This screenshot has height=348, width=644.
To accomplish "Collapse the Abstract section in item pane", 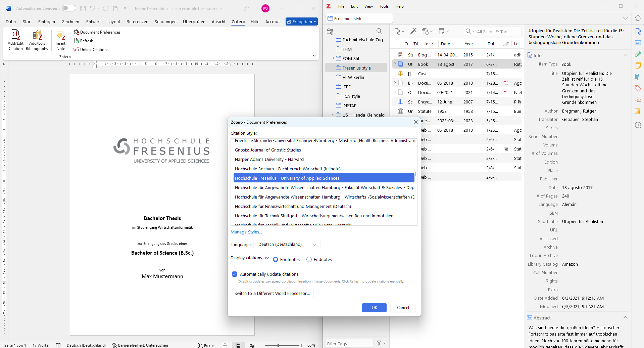I will click(625, 318).
